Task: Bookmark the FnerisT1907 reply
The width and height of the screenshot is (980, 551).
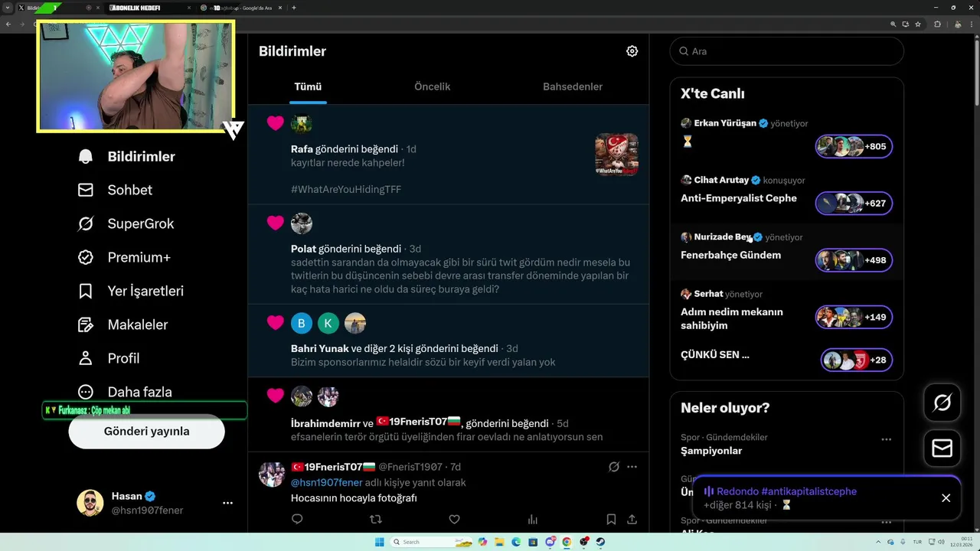Action: click(611, 519)
